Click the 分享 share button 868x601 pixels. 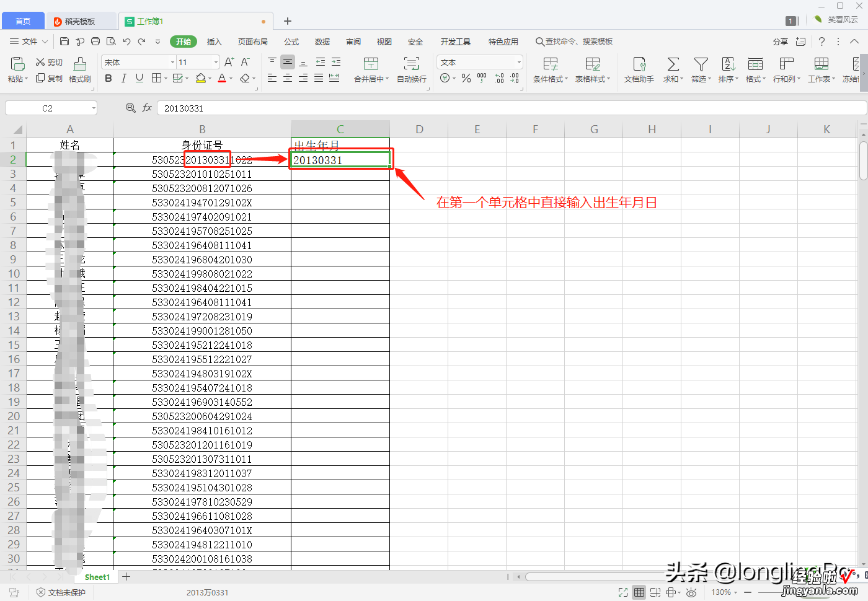click(x=780, y=42)
